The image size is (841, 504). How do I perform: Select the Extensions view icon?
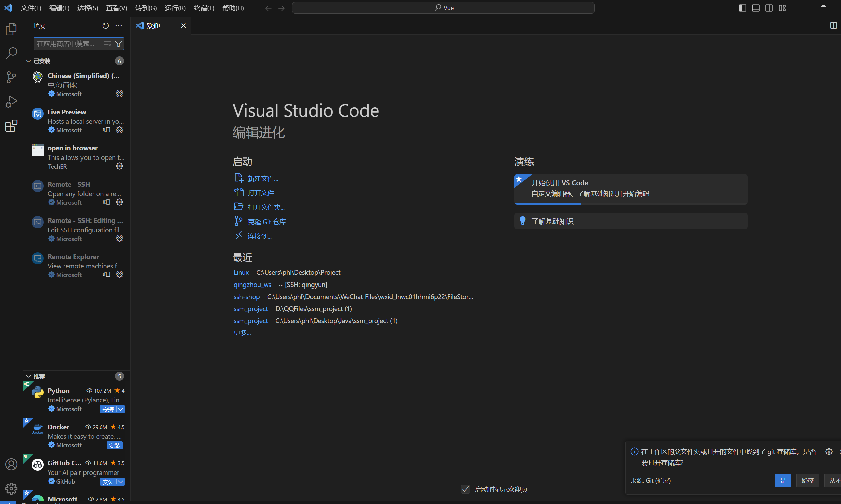[x=11, y=126]
